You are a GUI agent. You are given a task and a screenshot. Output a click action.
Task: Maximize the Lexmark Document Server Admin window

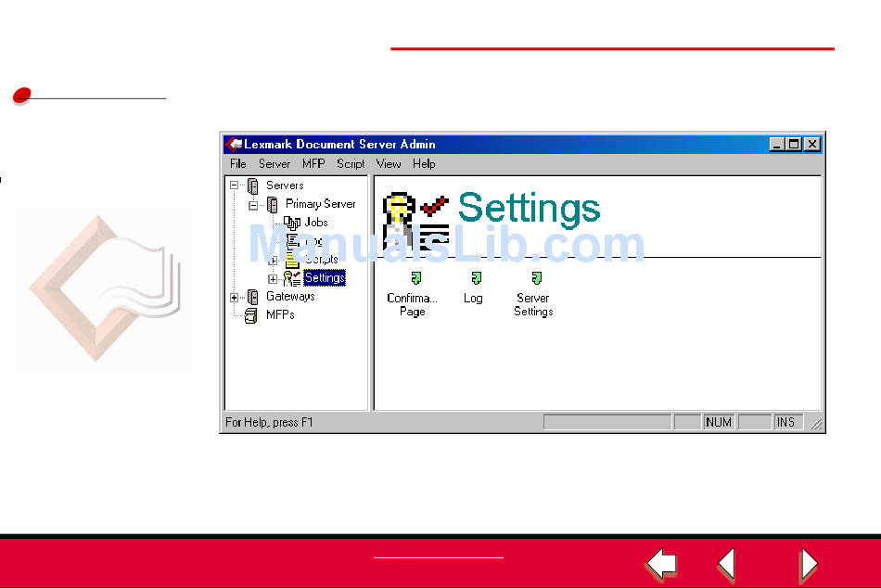point(793,145)
